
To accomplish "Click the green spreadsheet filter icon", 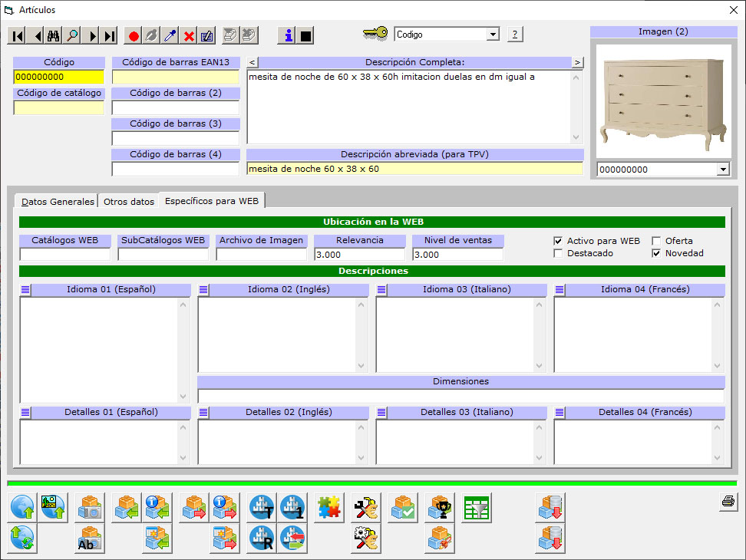I will 477,508.
